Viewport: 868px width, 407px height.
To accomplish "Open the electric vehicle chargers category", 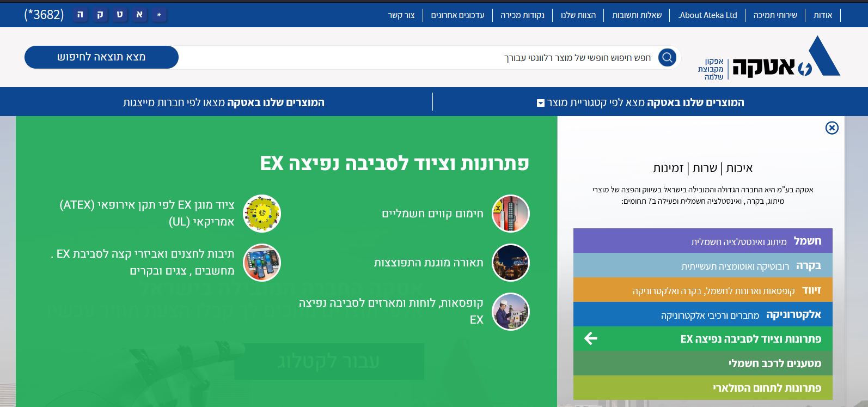I will [x=702, y=363].
